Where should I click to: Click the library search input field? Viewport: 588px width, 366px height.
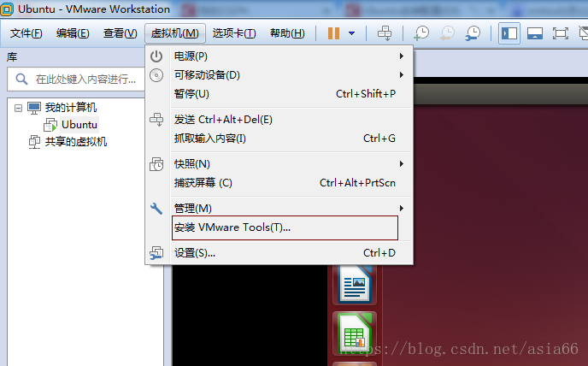[76, 80]
